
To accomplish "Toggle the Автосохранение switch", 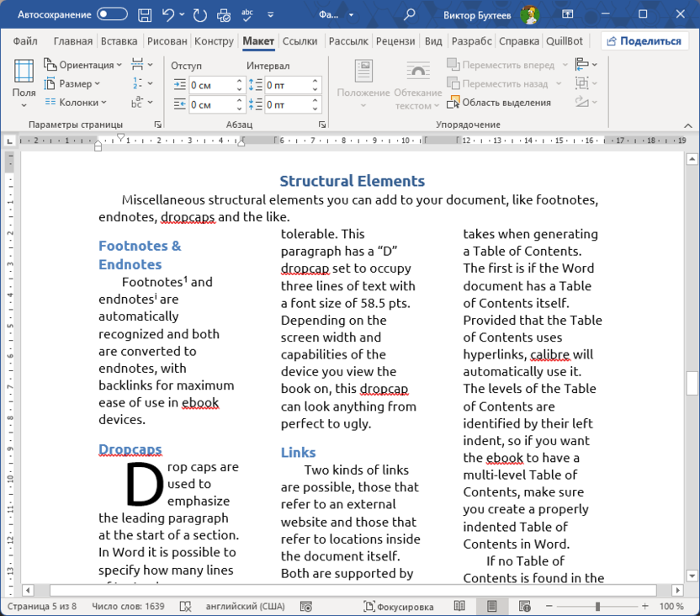I will 112,14.
